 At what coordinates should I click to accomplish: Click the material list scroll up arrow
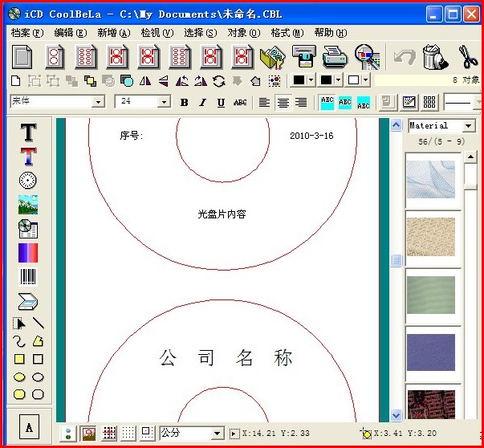tap(470, 157)
